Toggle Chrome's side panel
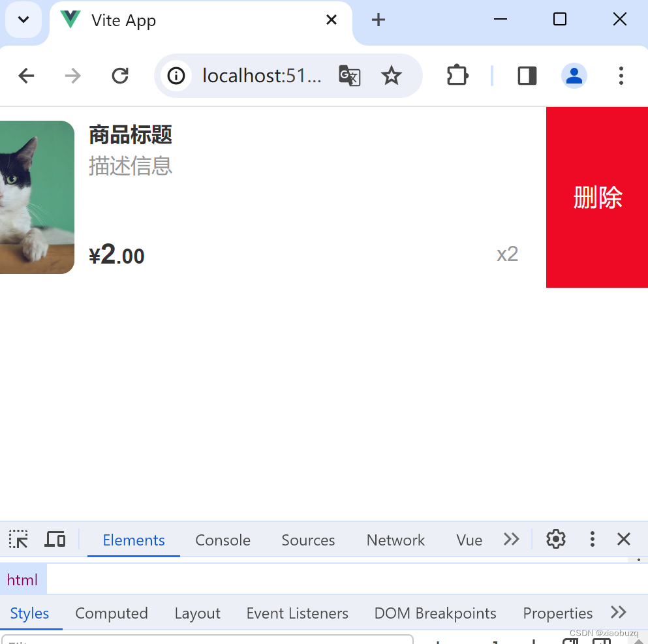 527,76
